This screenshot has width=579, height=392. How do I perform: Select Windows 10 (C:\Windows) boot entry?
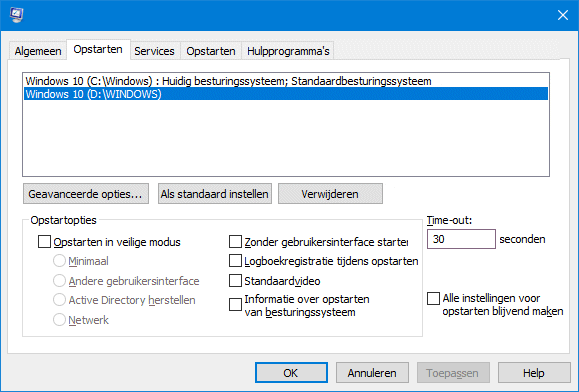tap(286, 81)
